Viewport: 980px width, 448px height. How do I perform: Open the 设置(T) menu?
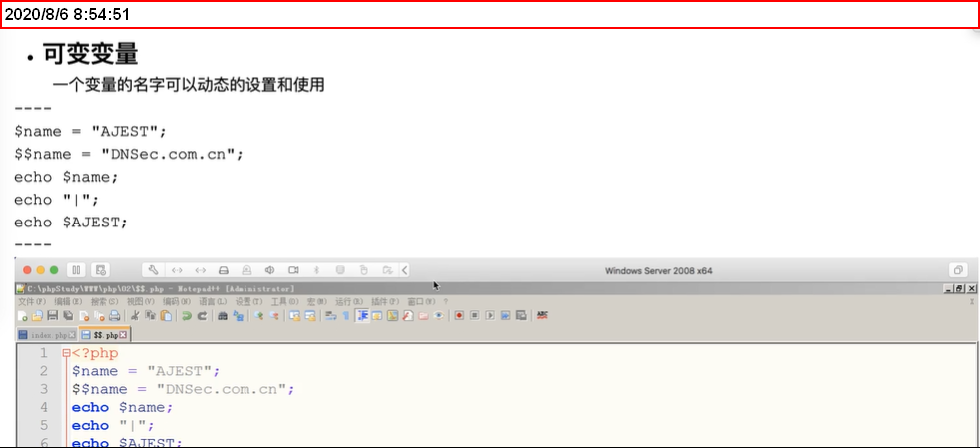click(248, 301)
